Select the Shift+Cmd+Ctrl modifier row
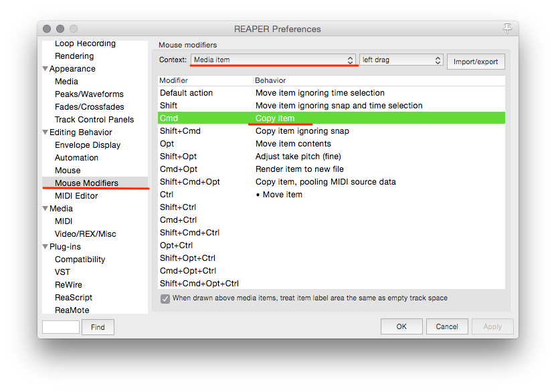Screen dimensions: 556x392 (332, 233)
